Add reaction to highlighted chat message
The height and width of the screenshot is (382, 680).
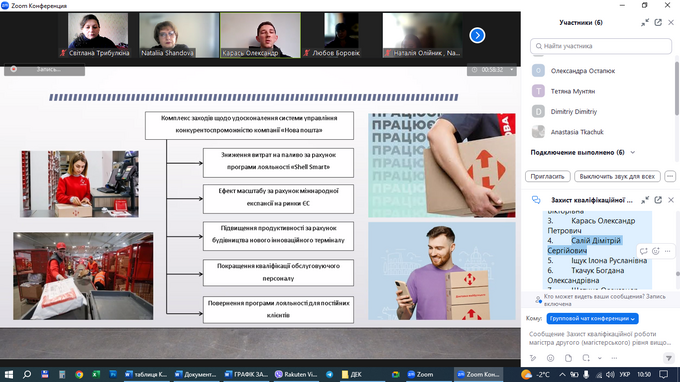click(656, 251)
